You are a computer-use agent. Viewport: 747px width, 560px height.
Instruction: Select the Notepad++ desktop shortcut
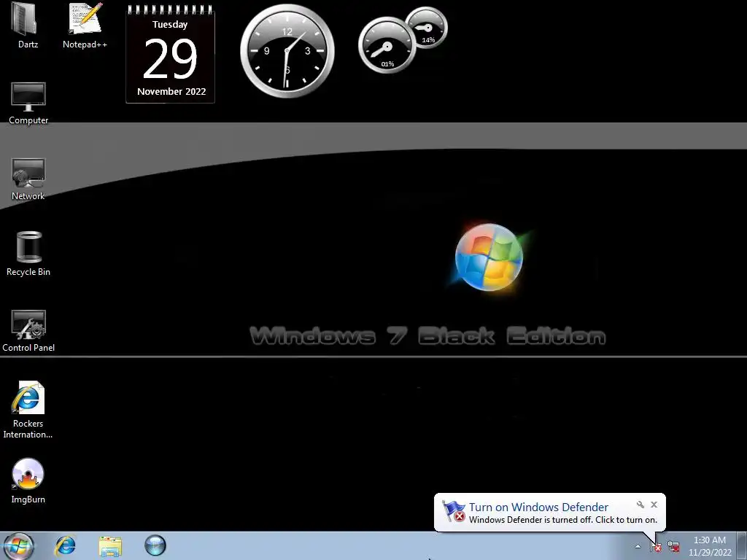(85, 26)
